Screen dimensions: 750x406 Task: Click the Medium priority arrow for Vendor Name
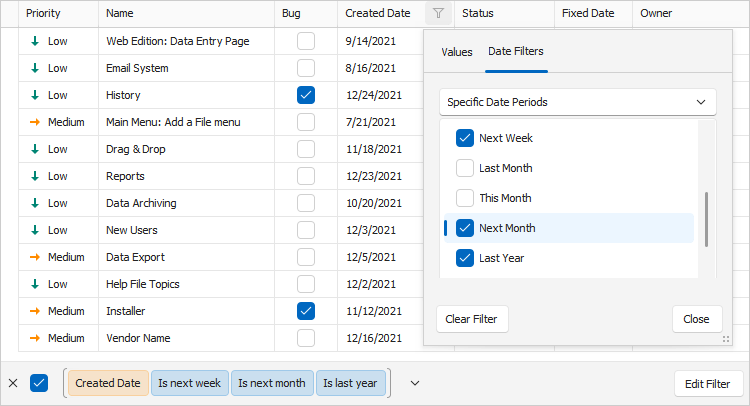coord(35,338)
